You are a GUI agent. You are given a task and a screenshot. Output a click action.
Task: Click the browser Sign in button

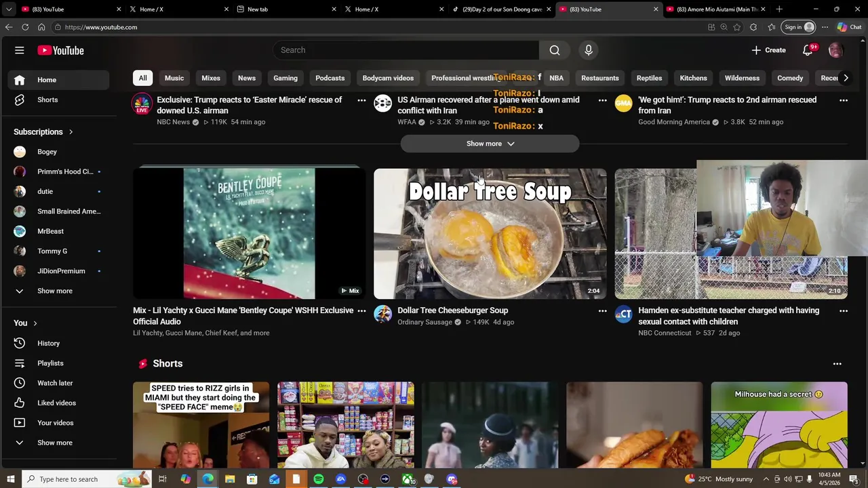[799, 27]
